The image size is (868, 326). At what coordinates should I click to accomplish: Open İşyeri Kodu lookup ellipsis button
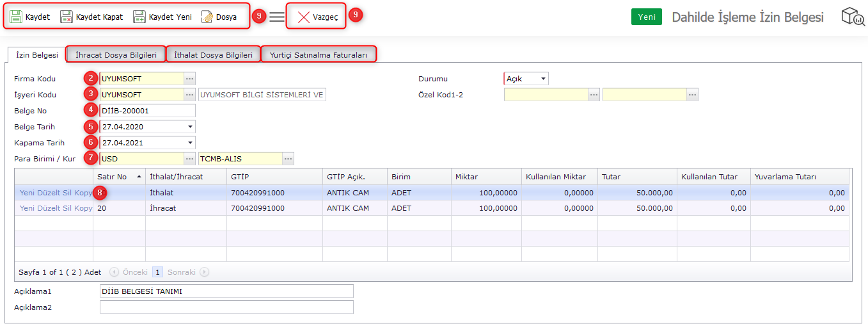pos(189,95)
